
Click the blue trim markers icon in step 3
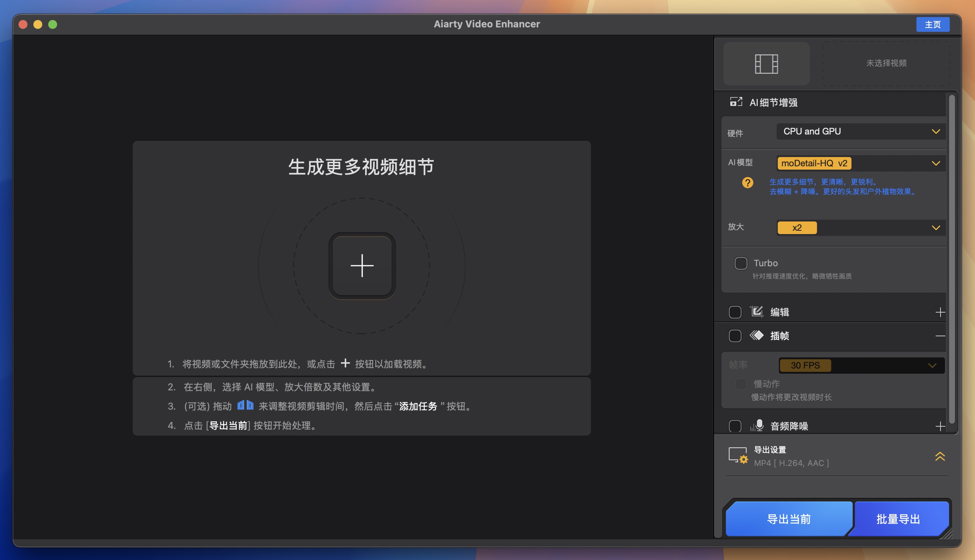tap(245, 406)
